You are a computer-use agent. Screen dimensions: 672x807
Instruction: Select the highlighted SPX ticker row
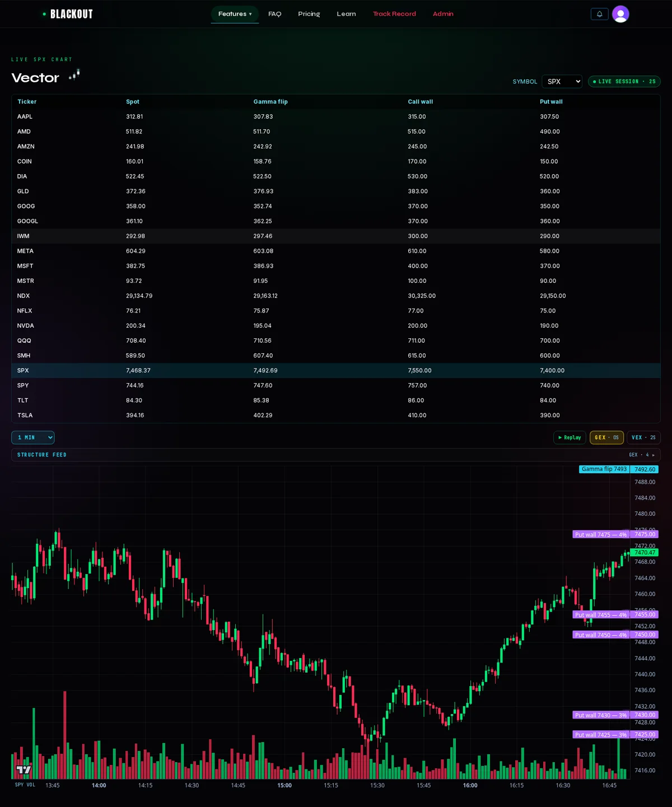point(336,370)
